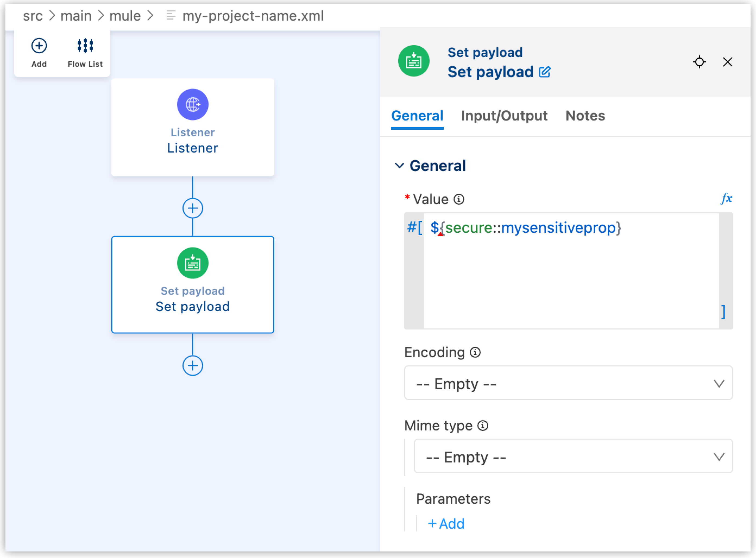Image resolution: width=756 pixels, height=558 pixels.
Task: Open my-project-name.xml from the breadcrumb
Action: [x=253, y=15]
